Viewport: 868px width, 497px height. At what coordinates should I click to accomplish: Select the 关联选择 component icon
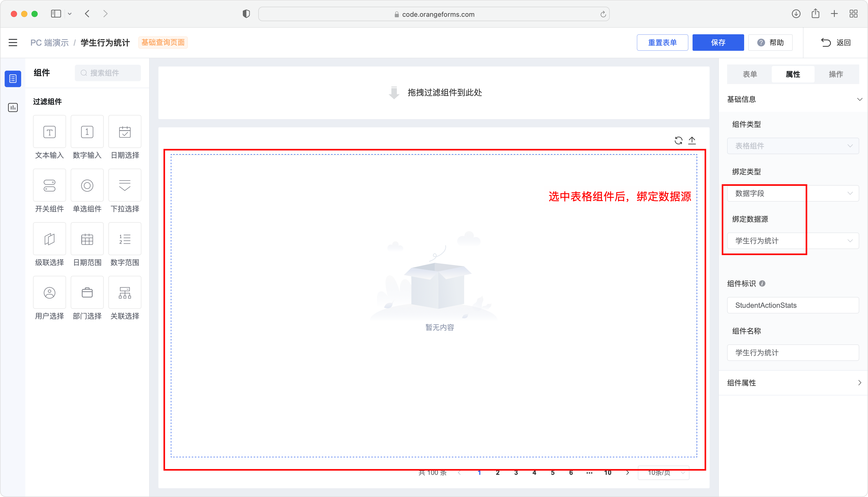click(x=125, y=293)
